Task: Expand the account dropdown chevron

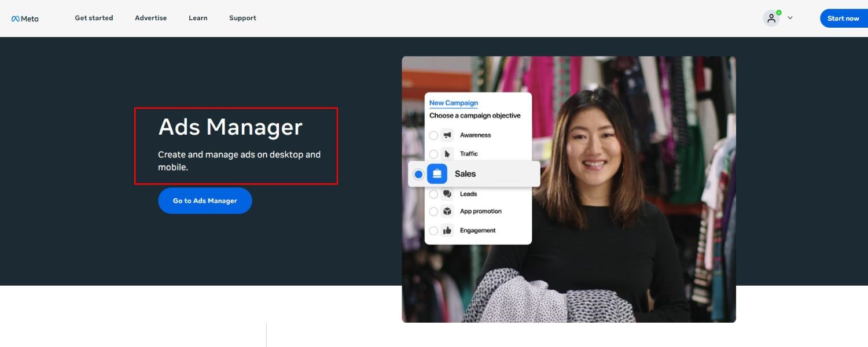Action: [790, 18]
